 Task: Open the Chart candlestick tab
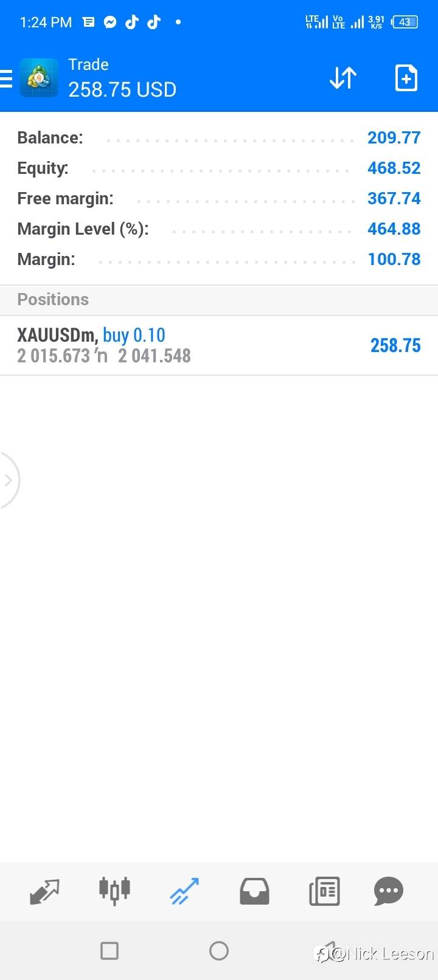point(114,891)
